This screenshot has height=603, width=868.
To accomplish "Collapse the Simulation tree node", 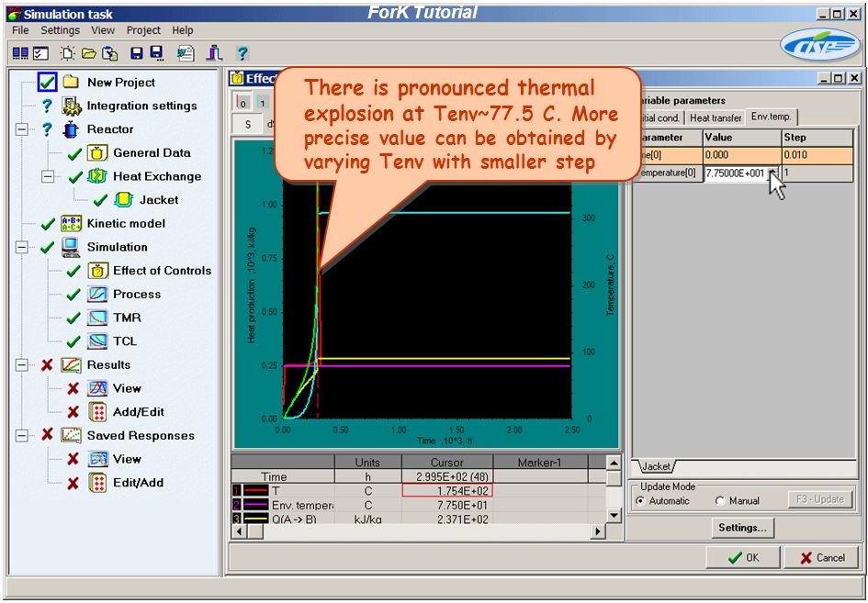I will coord(22,247).
